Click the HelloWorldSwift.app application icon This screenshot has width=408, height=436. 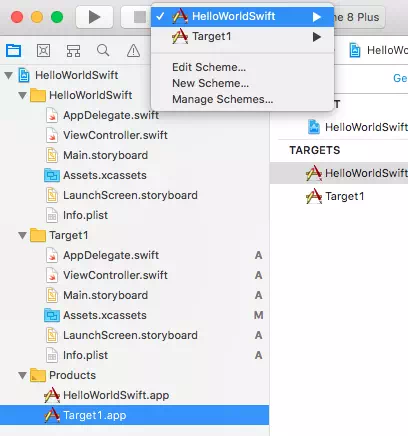(52, 395)
